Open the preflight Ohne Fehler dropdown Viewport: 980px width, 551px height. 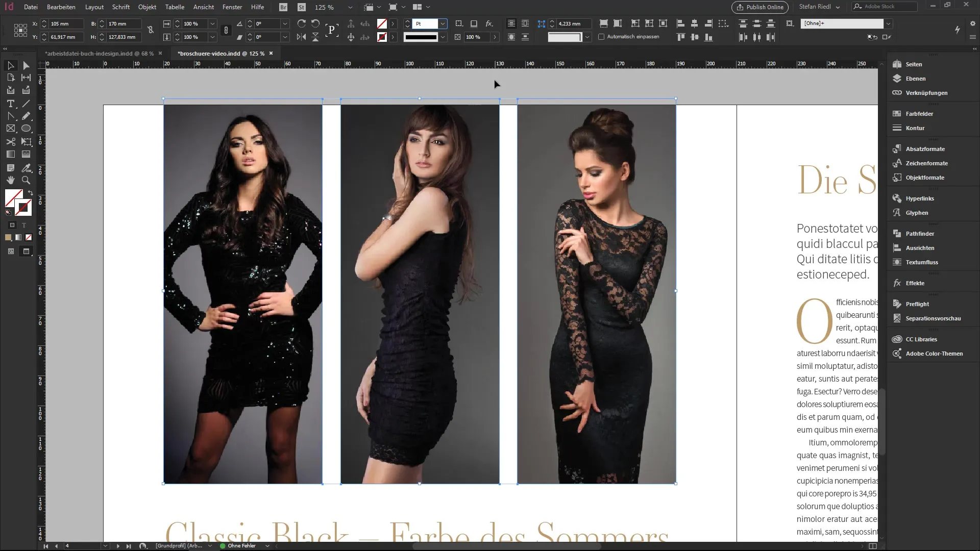267,546
